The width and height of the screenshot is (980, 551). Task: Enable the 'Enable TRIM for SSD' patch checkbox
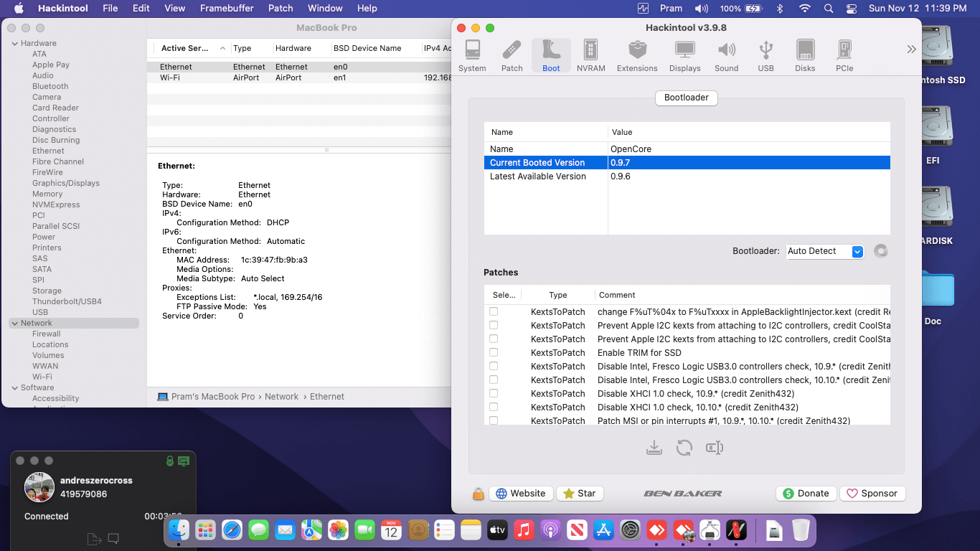pyautogui.click(x=494, y=352)
